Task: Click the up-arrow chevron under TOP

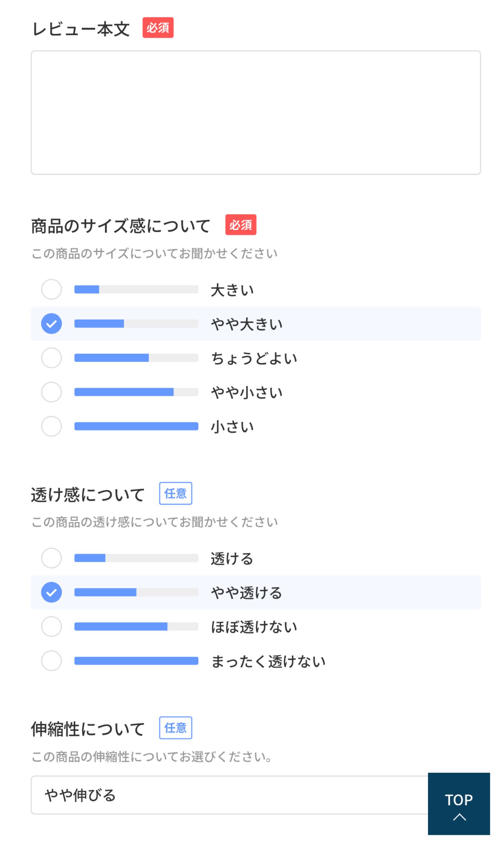Action: [x=459, y=817]
